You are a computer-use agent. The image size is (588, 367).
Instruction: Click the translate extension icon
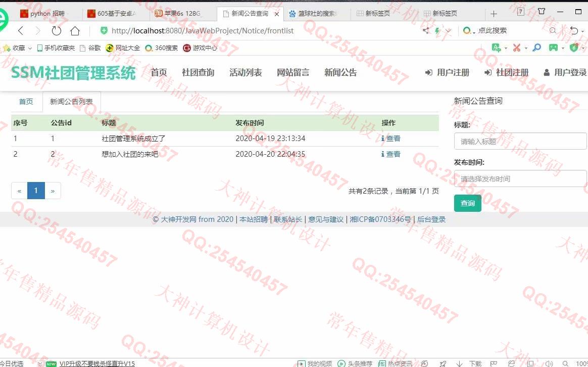tap(496, 48)
